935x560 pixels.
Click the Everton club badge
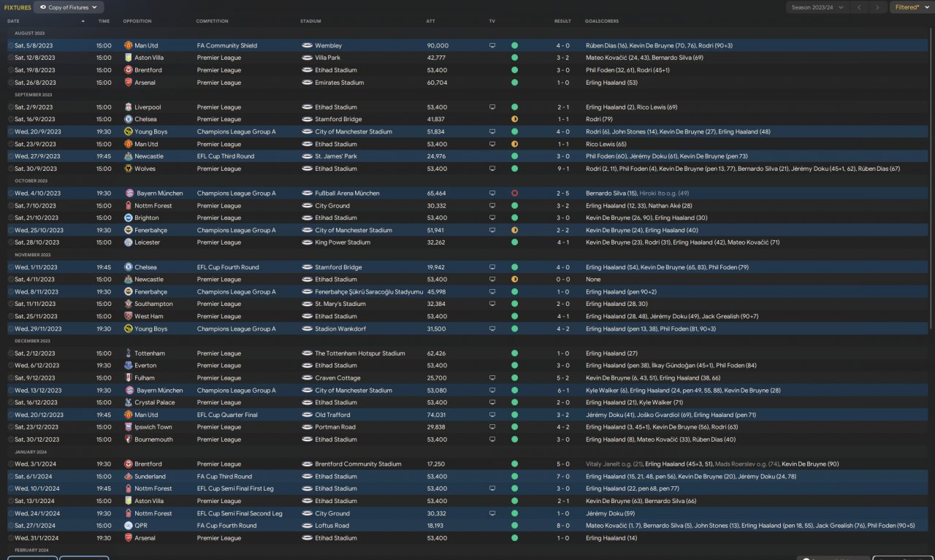point(129,365)
